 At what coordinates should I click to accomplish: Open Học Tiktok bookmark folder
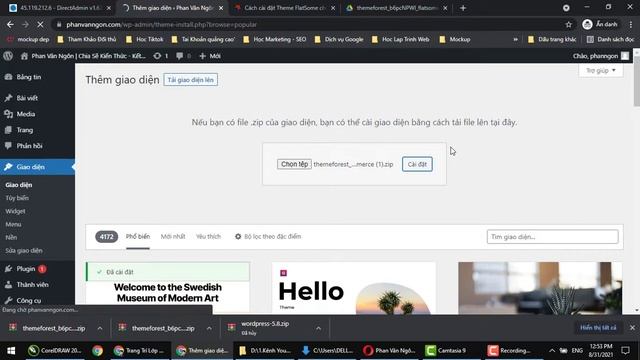click(145, 40)
